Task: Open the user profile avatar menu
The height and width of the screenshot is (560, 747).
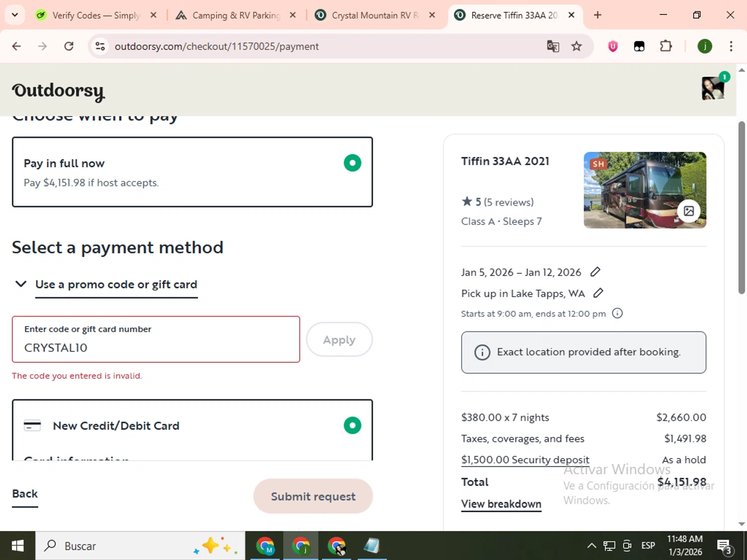Action: [713, 88]
